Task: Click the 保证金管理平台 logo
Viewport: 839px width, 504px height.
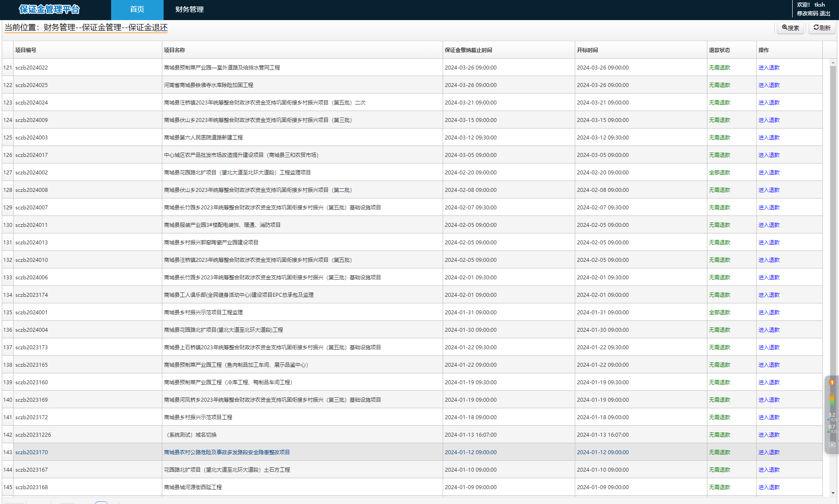Action: click(x=49, y=10)
